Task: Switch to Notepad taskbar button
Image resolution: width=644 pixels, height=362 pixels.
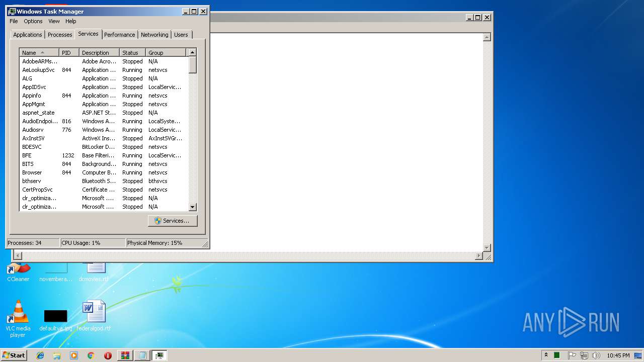Action: pos(142,355)
